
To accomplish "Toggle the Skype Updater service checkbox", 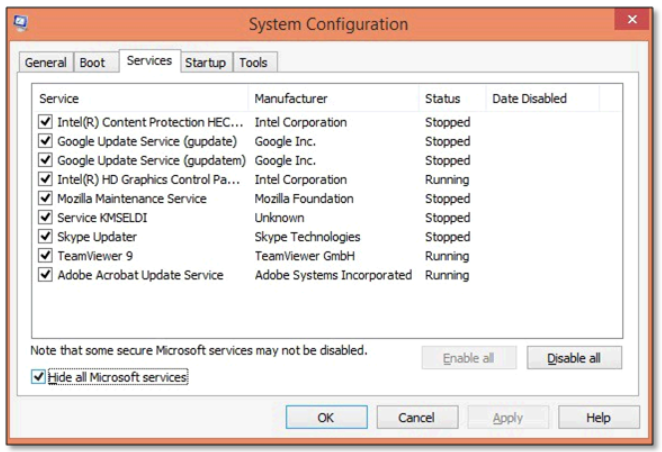I will 45,237.
